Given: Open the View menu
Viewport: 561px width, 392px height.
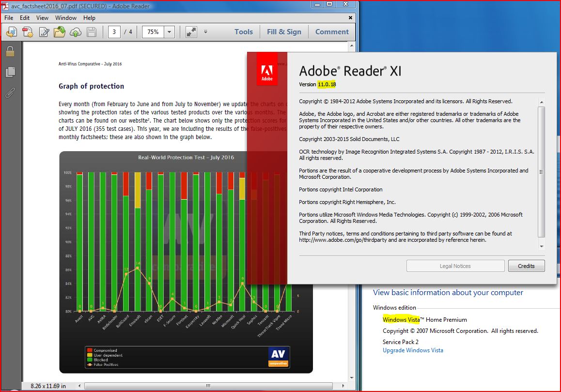Looking at the screenshot, I should pyautogui.click(x=42, y=18).
